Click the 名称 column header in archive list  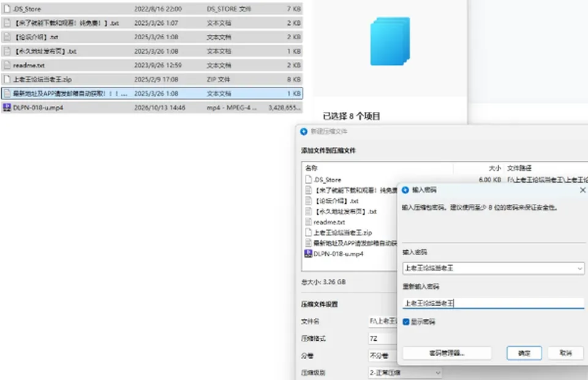[x=311, y=168]
